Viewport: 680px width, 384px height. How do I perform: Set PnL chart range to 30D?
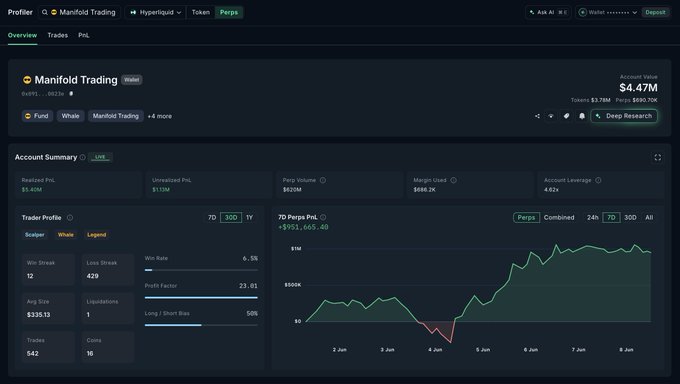coord(630,217)
